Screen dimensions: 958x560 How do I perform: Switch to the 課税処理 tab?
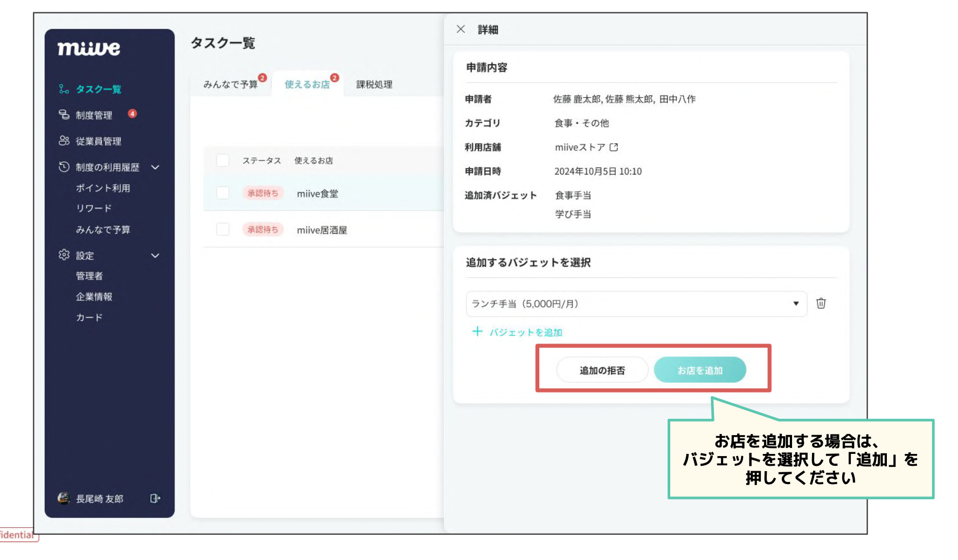pyautogui.click(x=374, y=85)
